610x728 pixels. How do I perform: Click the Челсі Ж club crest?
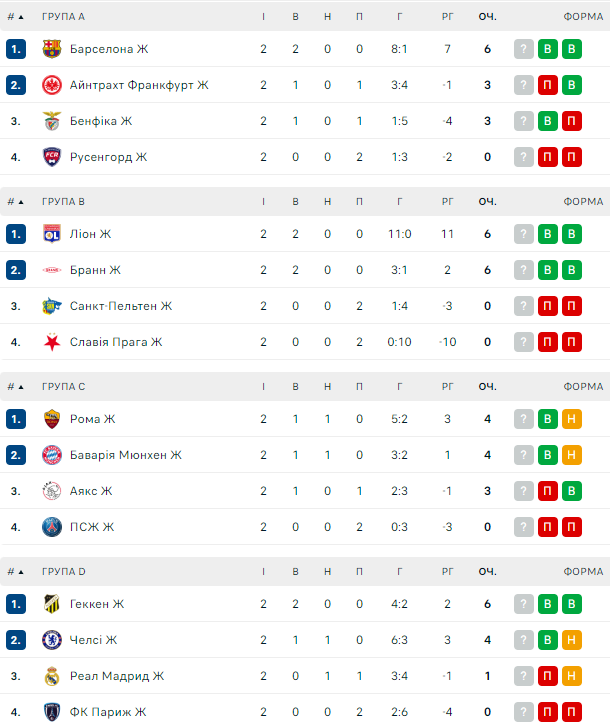tap(52, 640)
